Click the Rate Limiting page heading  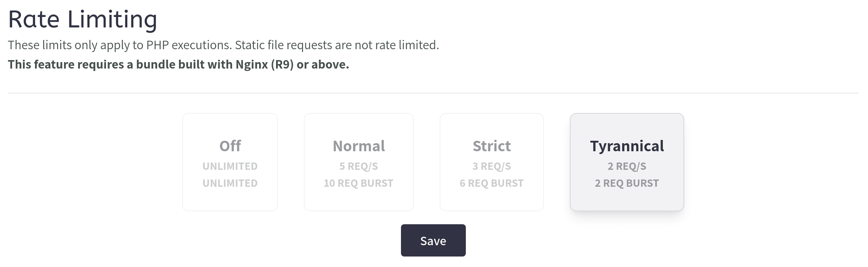point(83,19)
